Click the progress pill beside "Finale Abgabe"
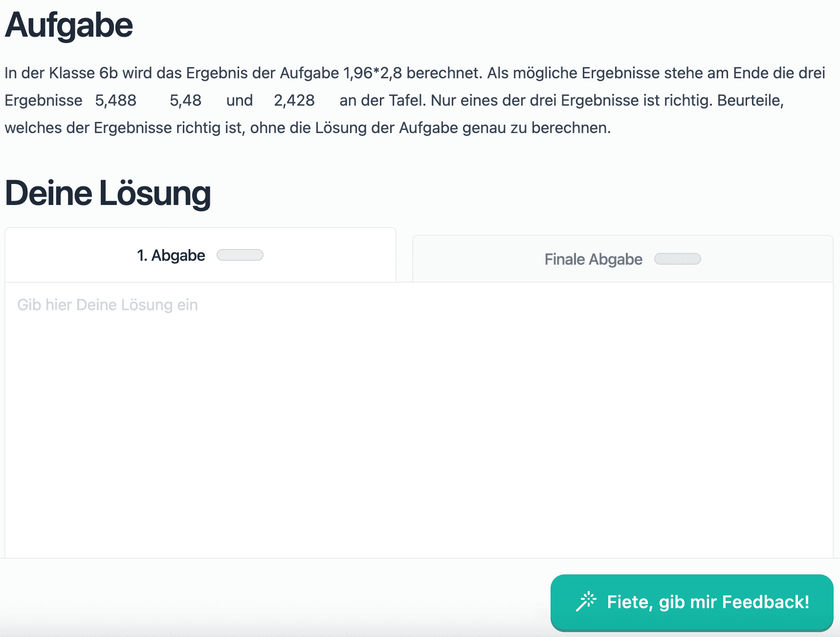The width and height of the screenshot is (840, 637). (677, 259)
